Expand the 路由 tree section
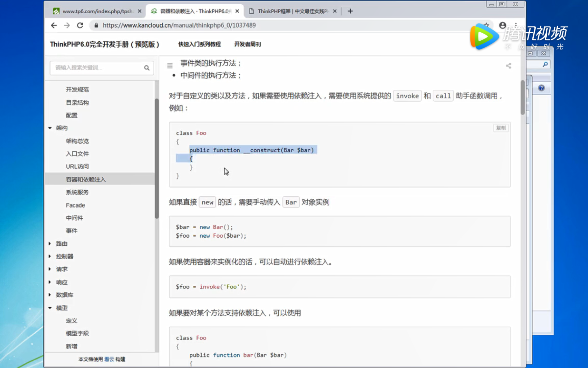 pos(50,244)
